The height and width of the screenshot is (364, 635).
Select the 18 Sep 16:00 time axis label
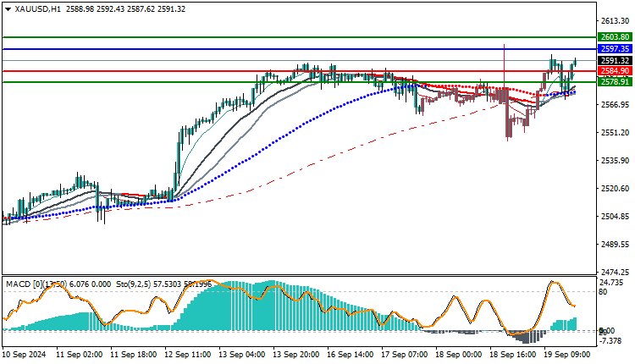pos(513,355)
